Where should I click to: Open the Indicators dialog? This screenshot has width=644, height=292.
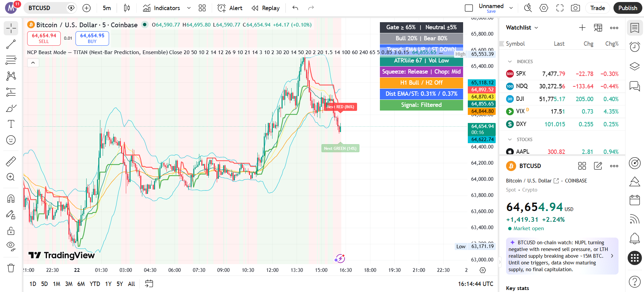point(161,8)
